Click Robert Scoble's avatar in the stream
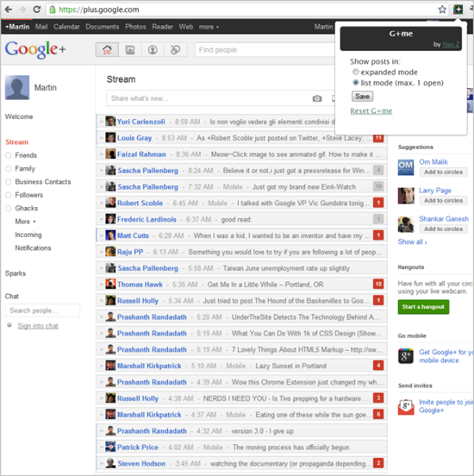The width and height of the screenshot is (474, 476). 110,203
